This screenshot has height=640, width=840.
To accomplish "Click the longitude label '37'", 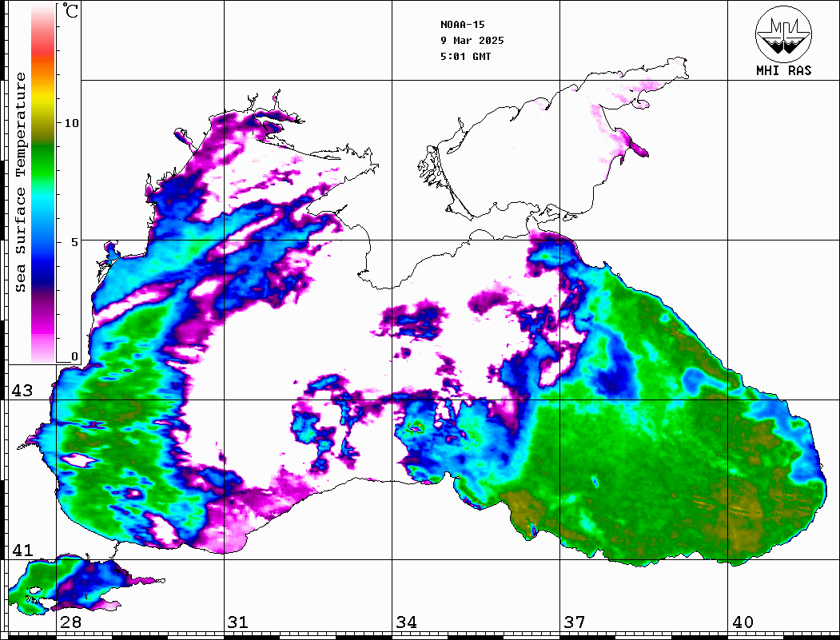I will point(575,622).
